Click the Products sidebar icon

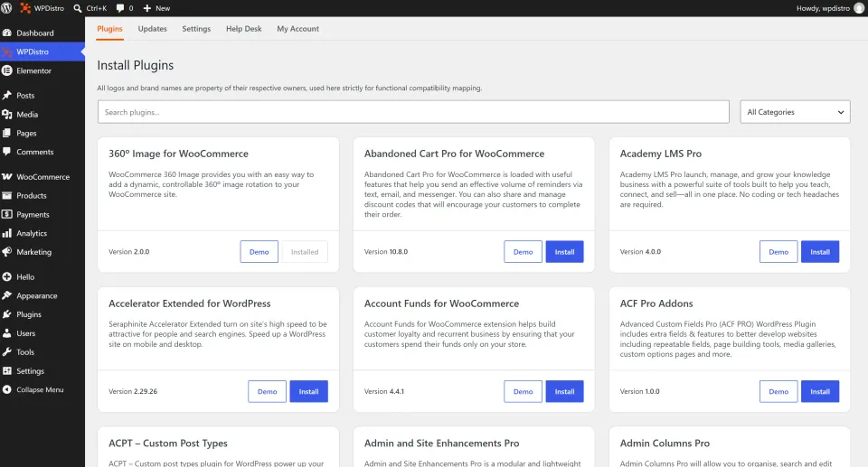pyautogui.click(x=7, y=195)
